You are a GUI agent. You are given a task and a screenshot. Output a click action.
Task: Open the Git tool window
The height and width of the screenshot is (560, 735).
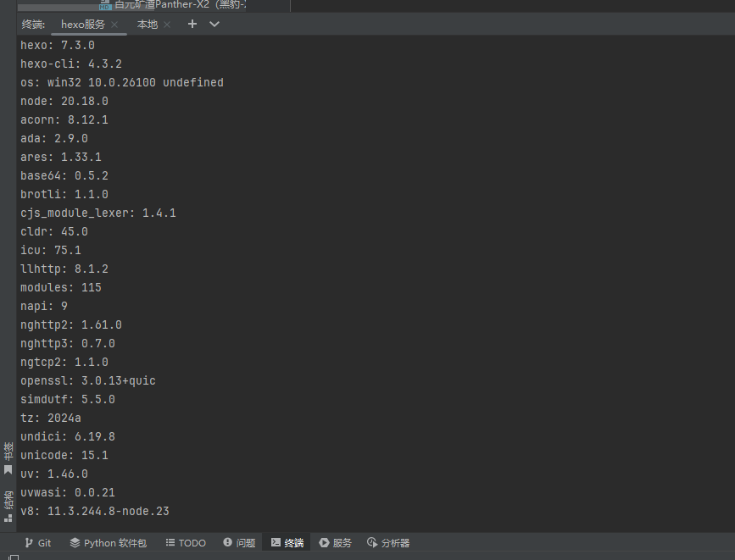pos(38,543)
